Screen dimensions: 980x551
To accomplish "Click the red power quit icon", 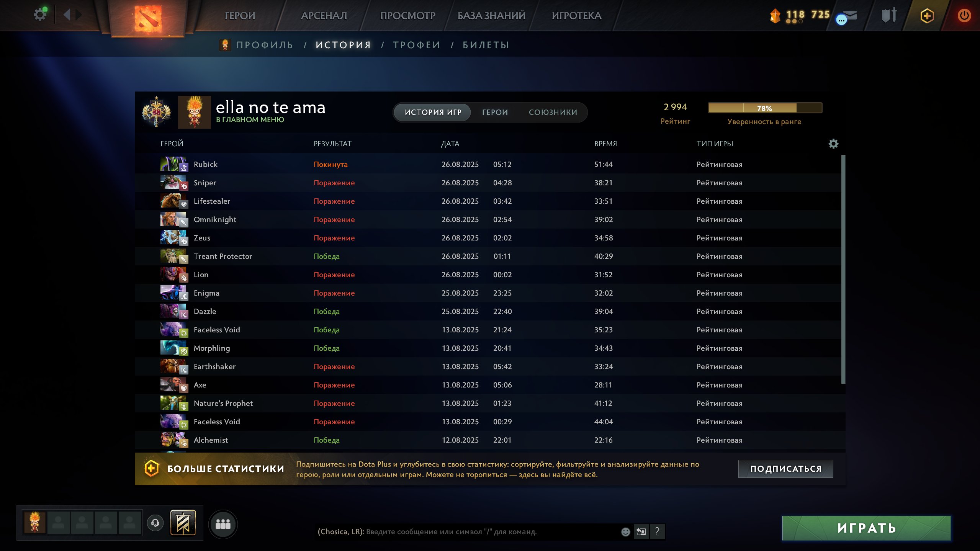I will pos(964,16).
